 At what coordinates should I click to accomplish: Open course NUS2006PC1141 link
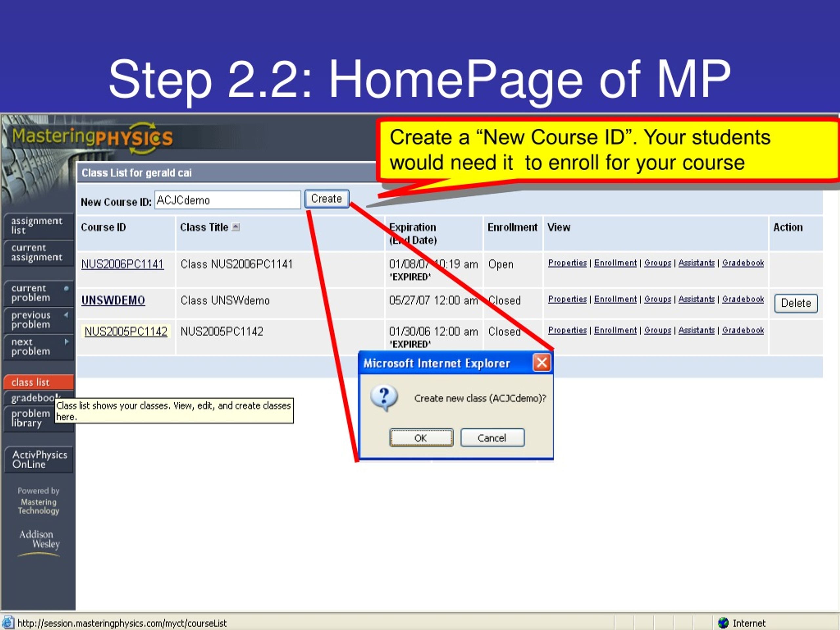tap(122, 264)
